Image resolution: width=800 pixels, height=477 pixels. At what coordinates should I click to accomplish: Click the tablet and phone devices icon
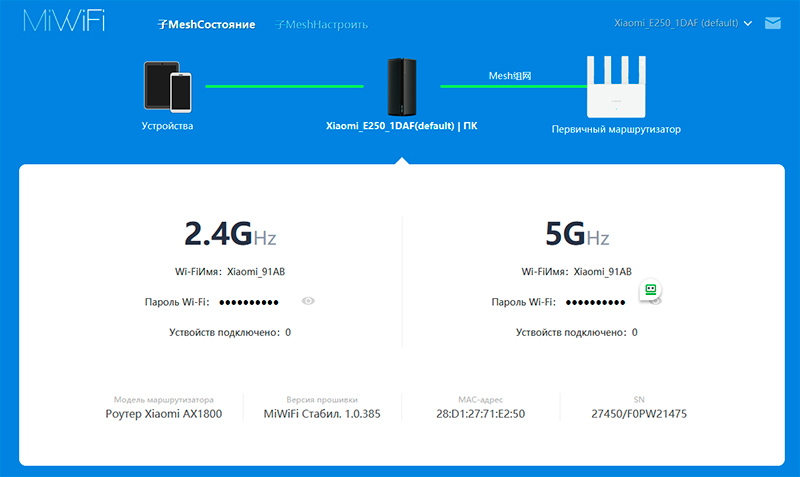167,86
